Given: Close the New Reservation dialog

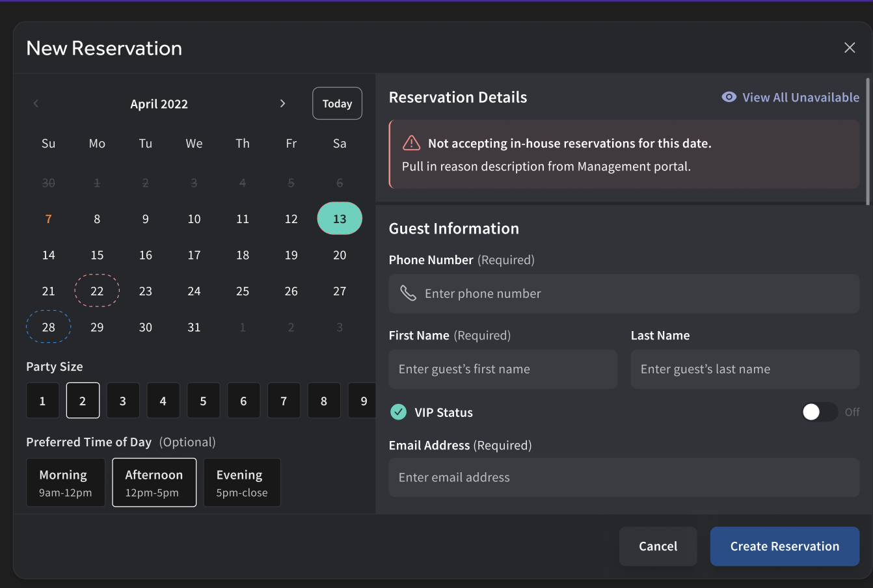Looking at the screenshot, I should [849, 48].
